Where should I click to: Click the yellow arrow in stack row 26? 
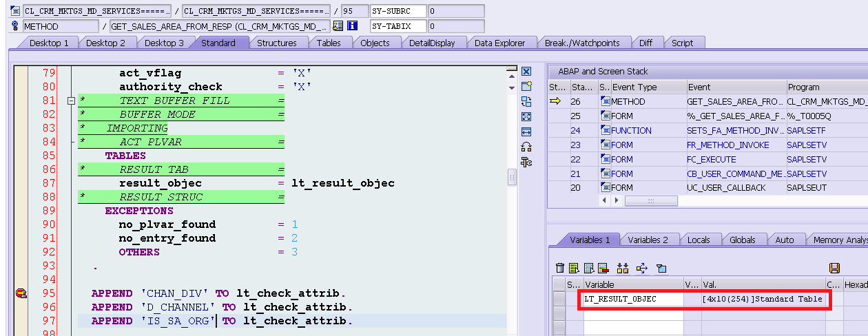556,101
